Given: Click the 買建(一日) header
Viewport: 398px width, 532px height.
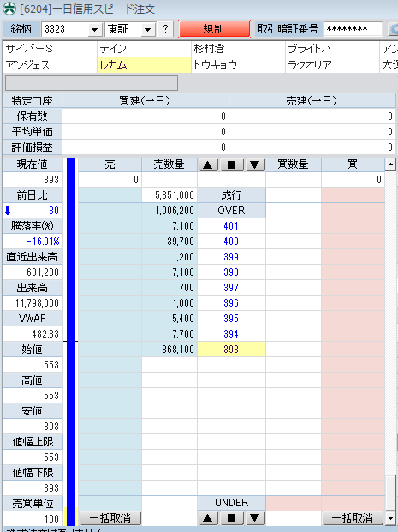Looking at the screenshot, I should click(x=146, y=101).
